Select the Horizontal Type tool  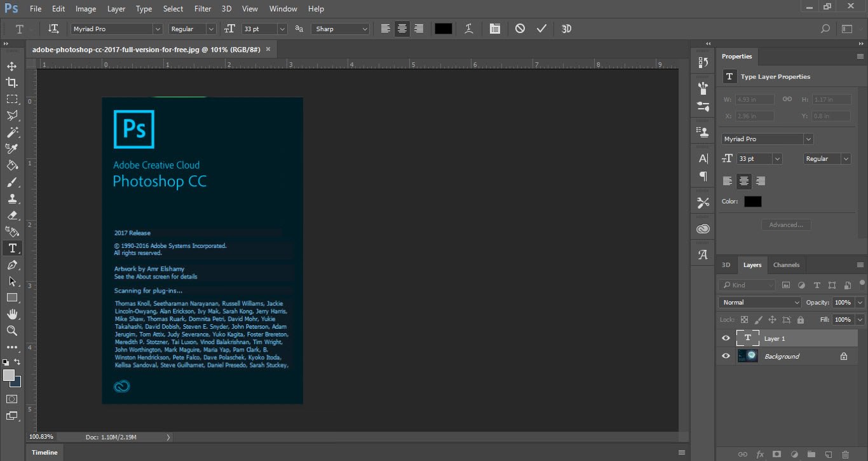[12, 248]
